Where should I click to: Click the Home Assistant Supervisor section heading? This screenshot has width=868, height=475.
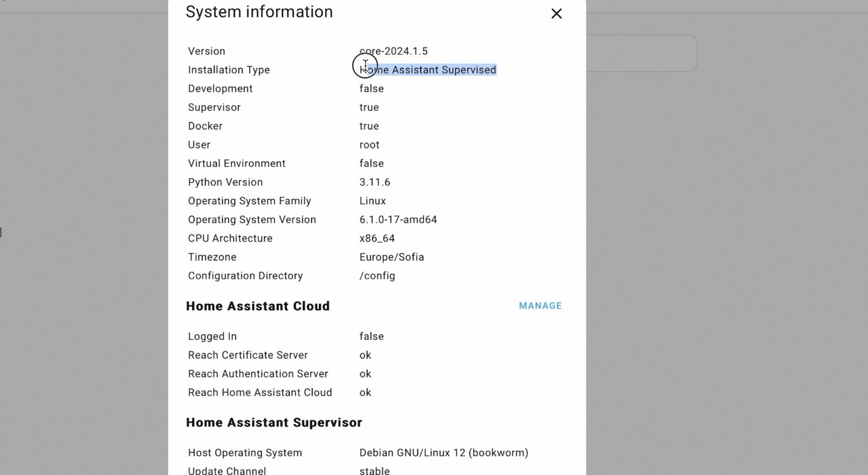pyautogui.click(x=274, y=422)
